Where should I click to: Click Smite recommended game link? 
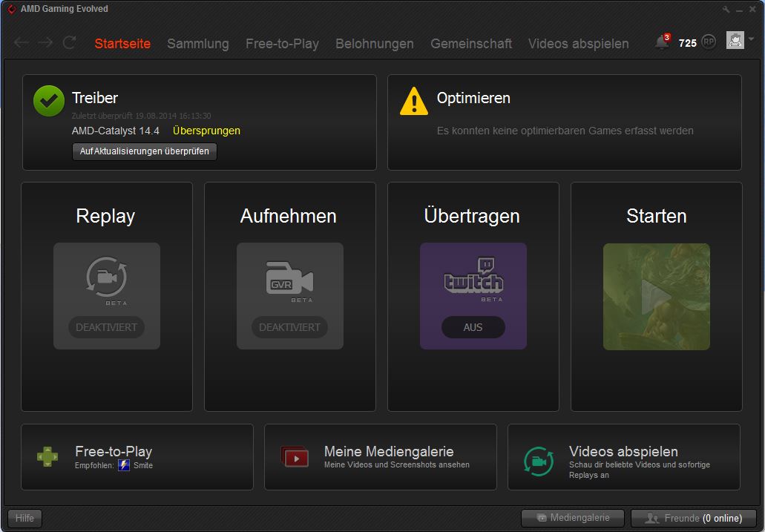point(143,465)
